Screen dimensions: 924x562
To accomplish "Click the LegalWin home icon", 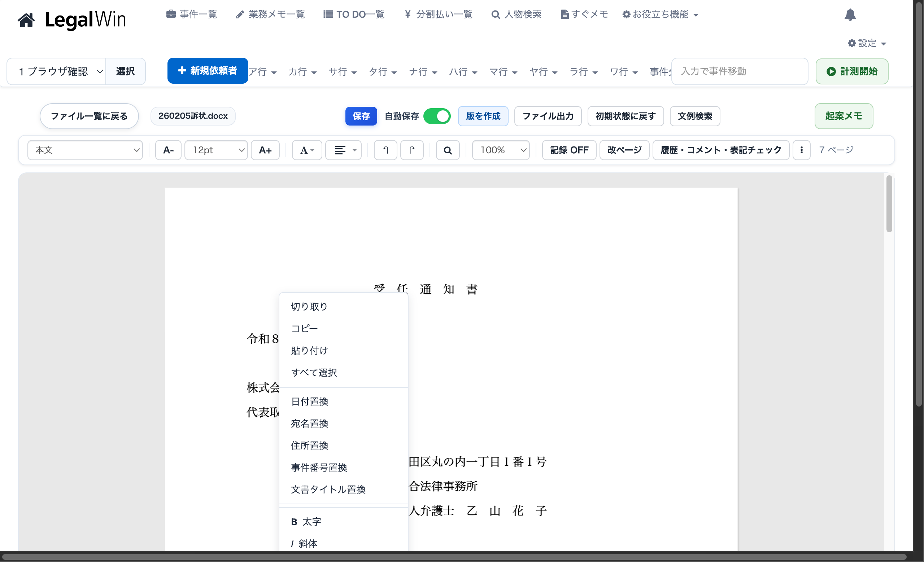I will coord(26,20).
